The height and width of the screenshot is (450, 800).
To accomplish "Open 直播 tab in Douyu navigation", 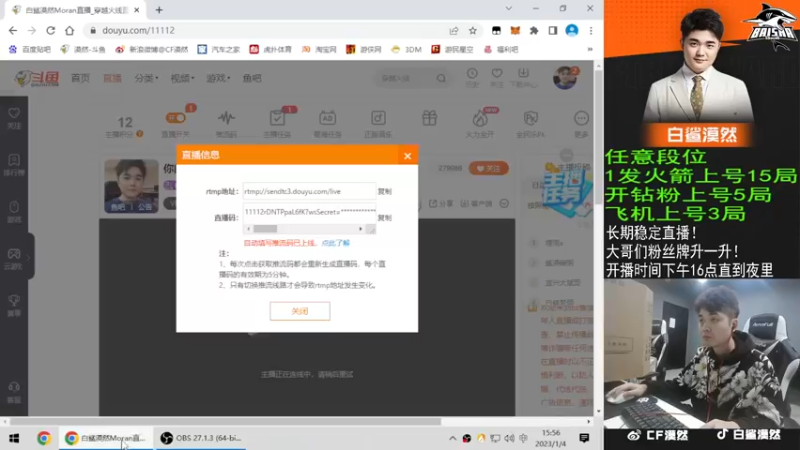I will tap(112, 78).
